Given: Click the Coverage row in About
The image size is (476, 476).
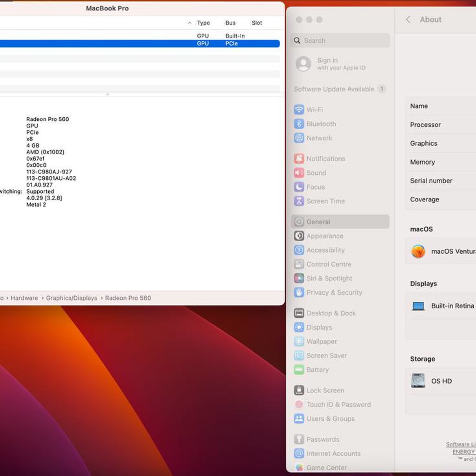Looking at the screenshot, I should click(x=441, y=199).
